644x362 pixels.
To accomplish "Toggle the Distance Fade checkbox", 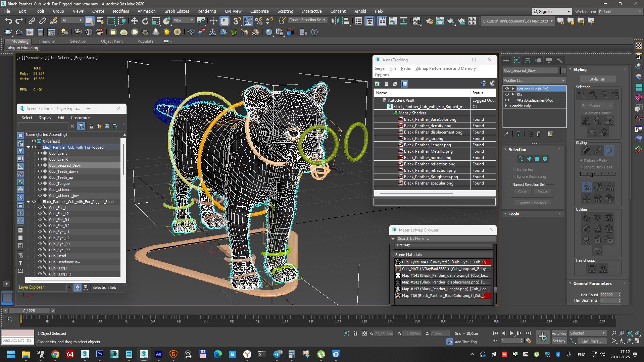I will tap(582, 161).
